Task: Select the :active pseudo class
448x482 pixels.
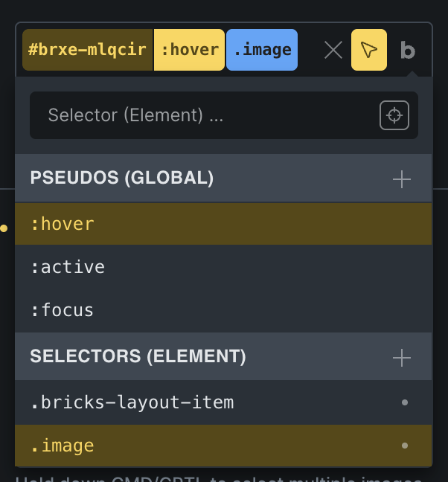Action: click(x=223, y=267)
